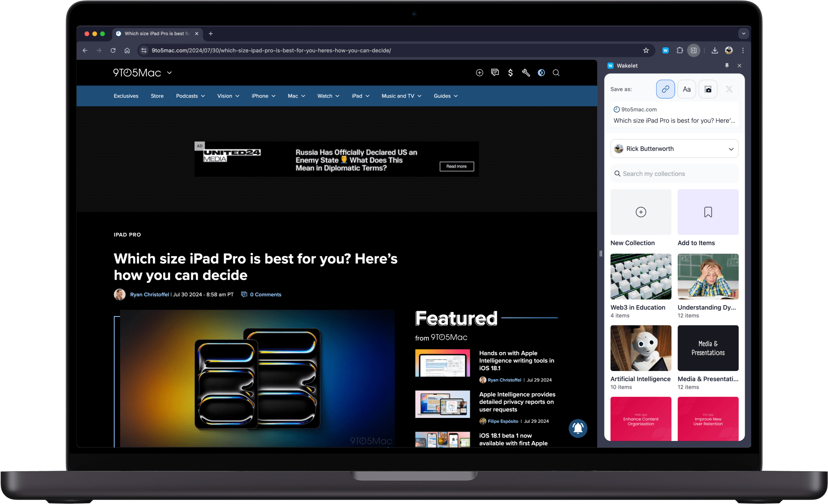Open the Exclusives menu item
Viewport: 828px width, 504px height.
tap(126, 96)
